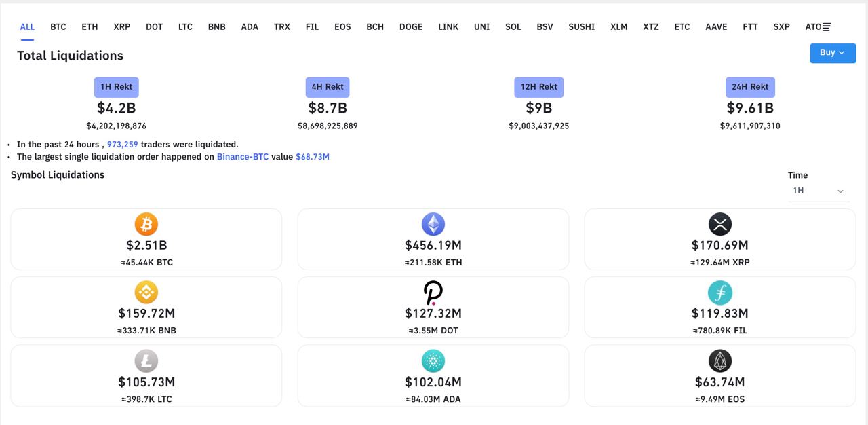868x425 pixels.
Task: Click the XRP logo icon
Action: [720, 224]
